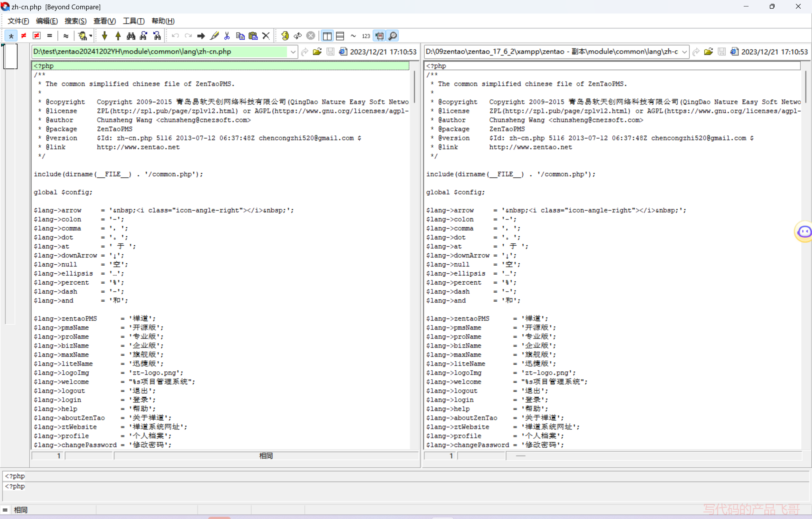Click the Delete X toolbar icon
The height and width of the screenshot is (519, 812).
tap(266, 36)
